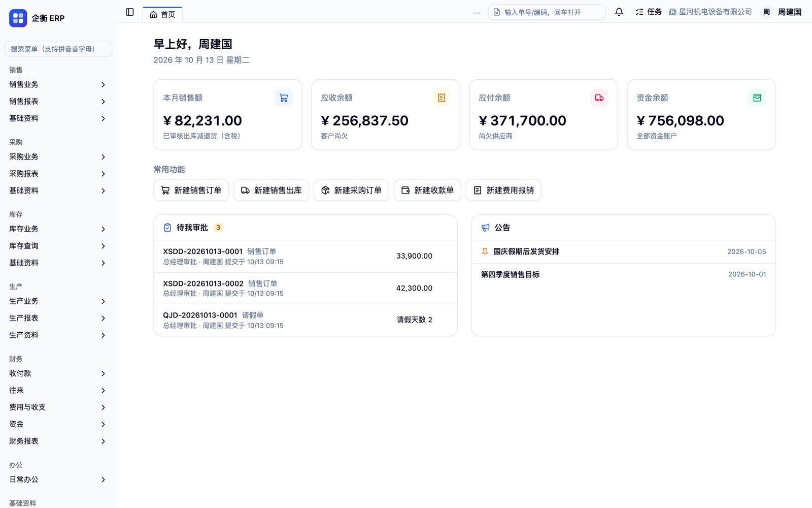Expand 采购业务 menu
This screenshot has height=508, width=812.
point(58,157)
